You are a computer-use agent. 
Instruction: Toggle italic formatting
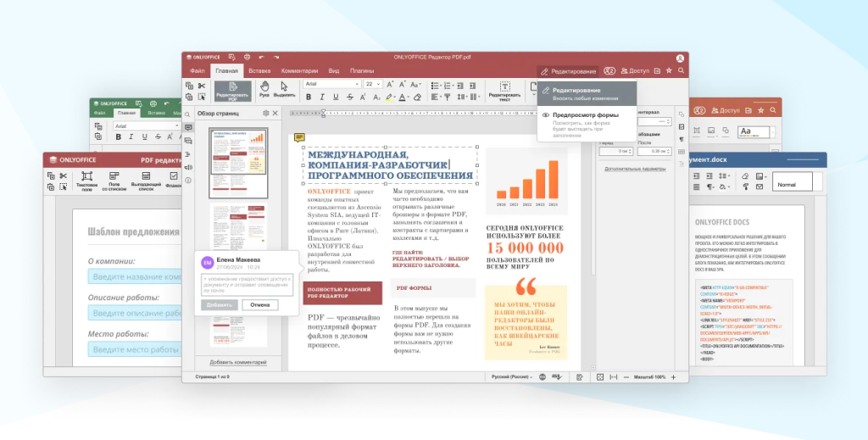coord(322,97)
